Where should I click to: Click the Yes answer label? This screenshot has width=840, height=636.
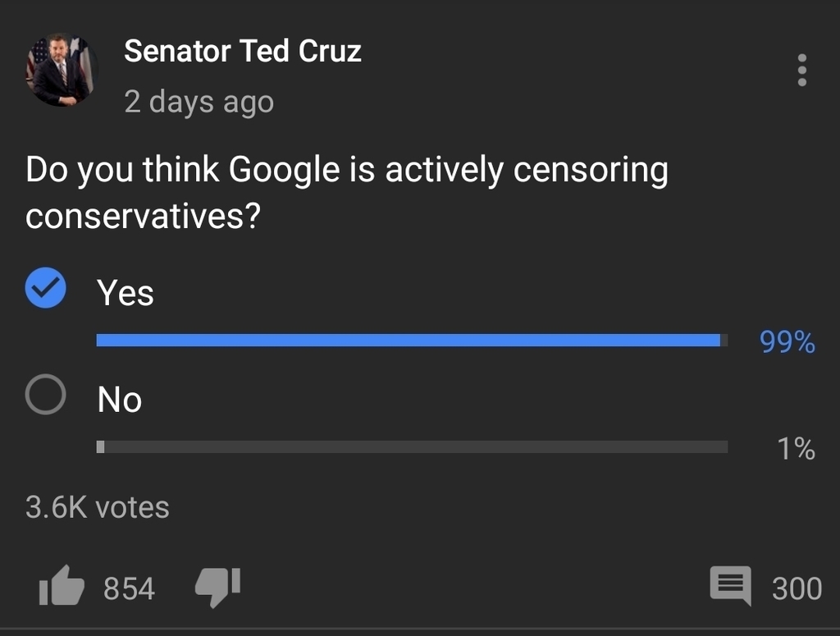pos(126,293)
